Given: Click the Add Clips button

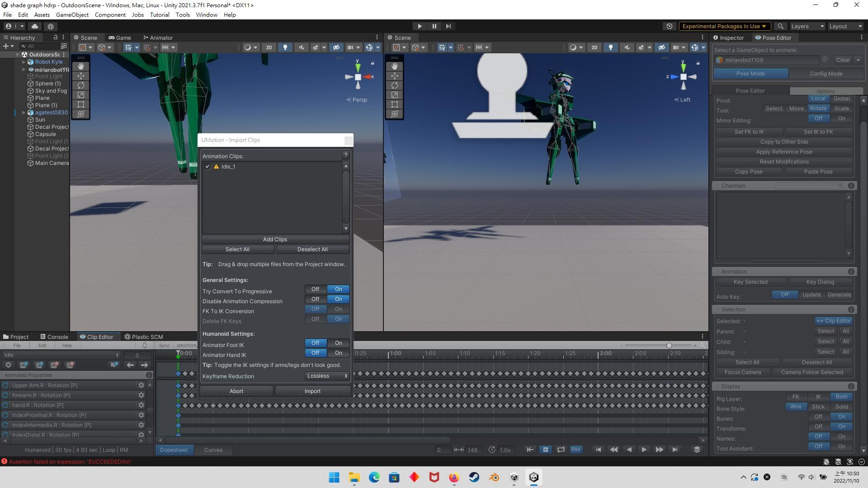Looking at the screenshot, I should click(x=275, y=239).
